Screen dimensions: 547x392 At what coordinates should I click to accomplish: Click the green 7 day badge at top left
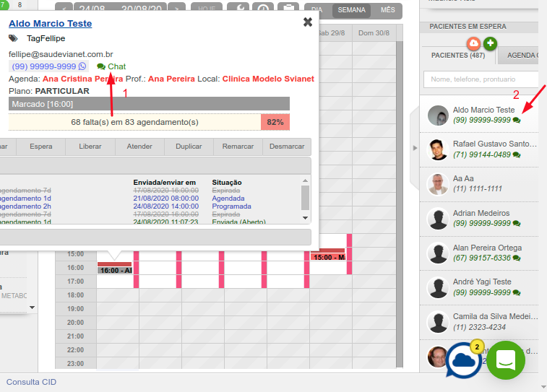[4, 4]
